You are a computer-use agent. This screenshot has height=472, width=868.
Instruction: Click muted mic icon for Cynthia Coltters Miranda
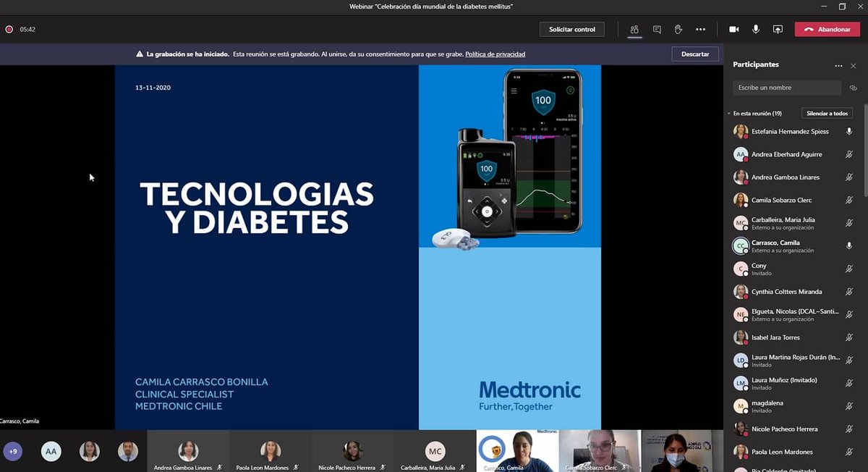[849, 292]
